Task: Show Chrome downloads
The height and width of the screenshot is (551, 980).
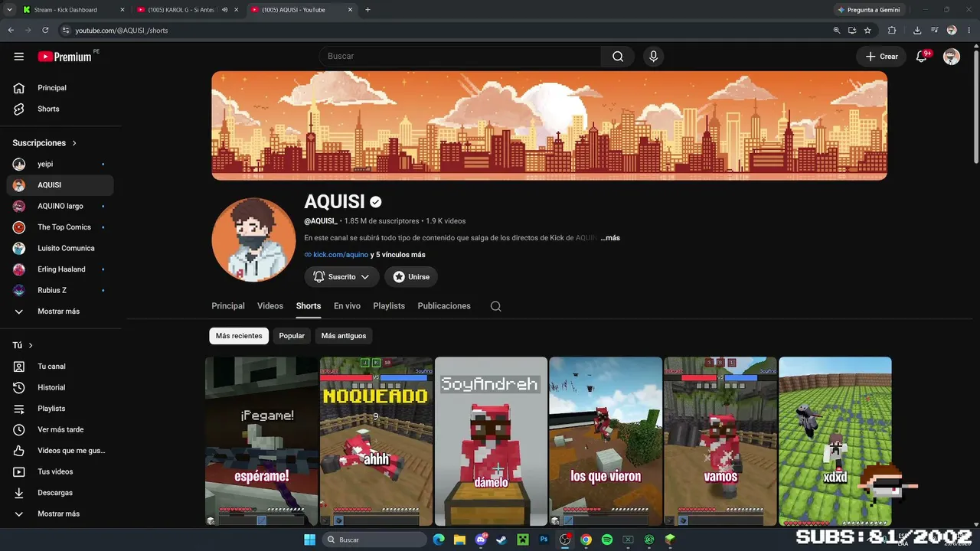Action: (x=917, y=31)
